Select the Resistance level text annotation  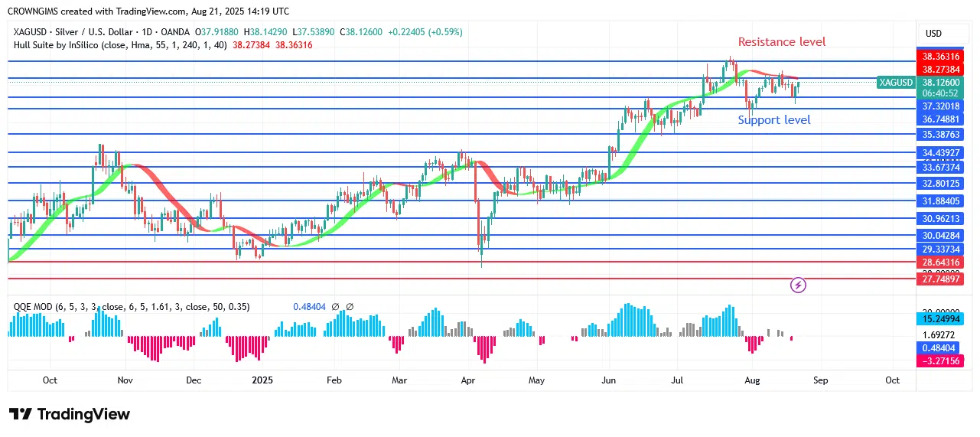781,42
